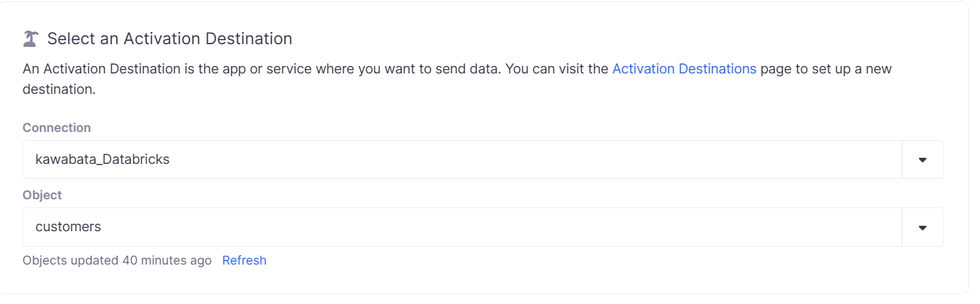Expand the Object dropdown arrow
980x304 pixels.
coord(922,227)
